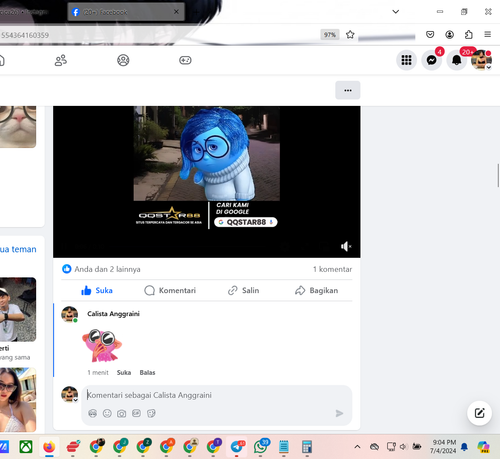
Task: Open the '1 komentar' link
Action: click(x=332, y=269)
